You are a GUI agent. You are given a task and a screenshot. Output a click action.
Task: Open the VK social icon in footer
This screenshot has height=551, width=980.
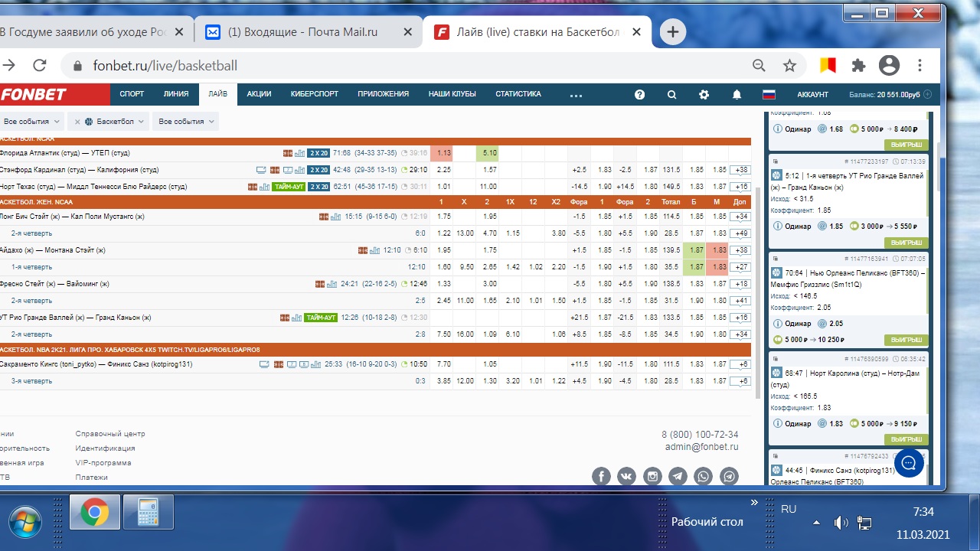tap(626, 476)
